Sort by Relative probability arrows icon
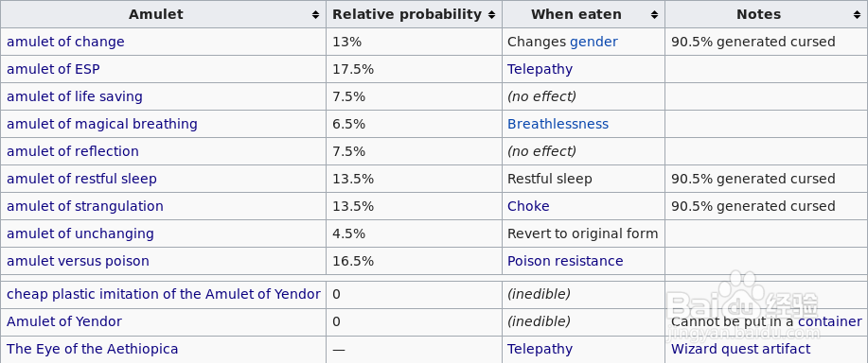 pyautogui.click(x=491, y=15)
